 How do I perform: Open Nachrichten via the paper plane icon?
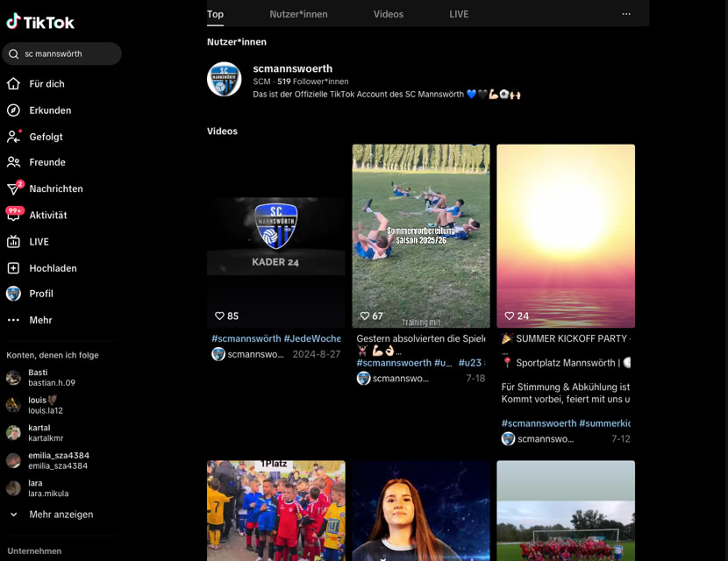coord(14,188)
